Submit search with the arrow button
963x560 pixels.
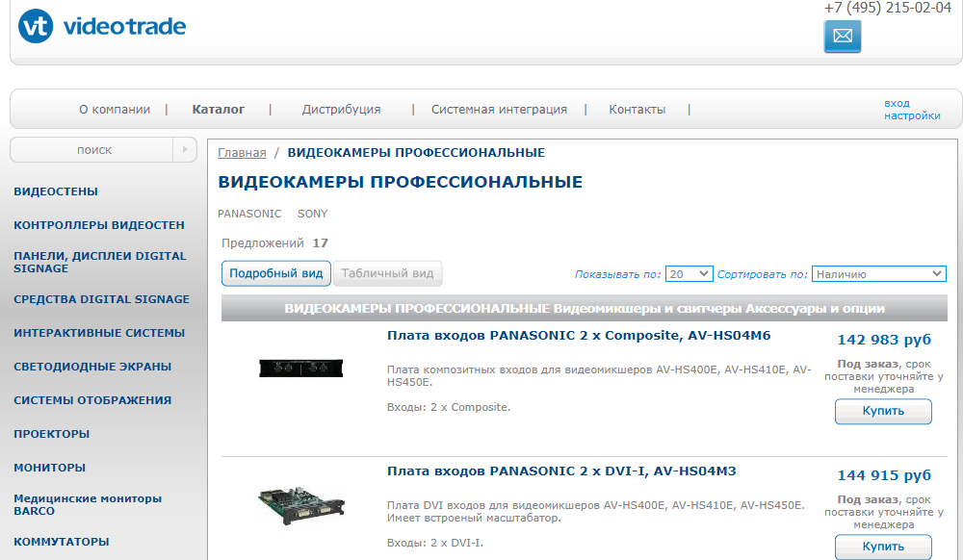185,150
